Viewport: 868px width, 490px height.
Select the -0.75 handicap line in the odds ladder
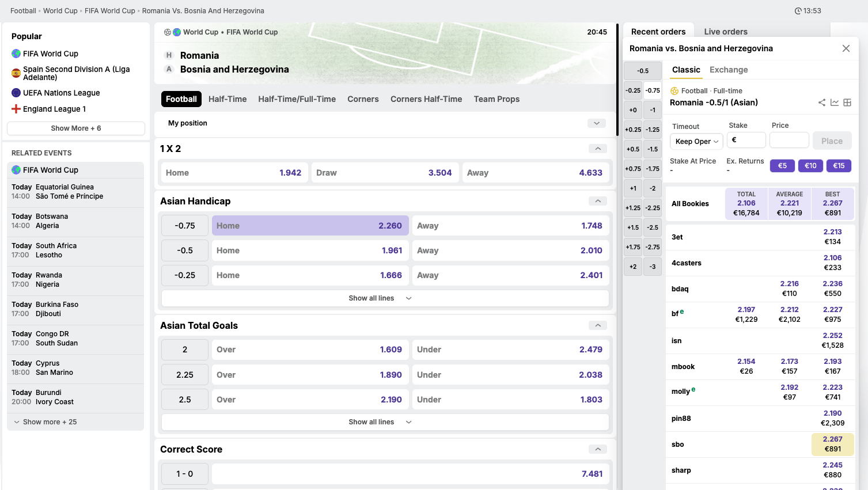coord(652,92)
